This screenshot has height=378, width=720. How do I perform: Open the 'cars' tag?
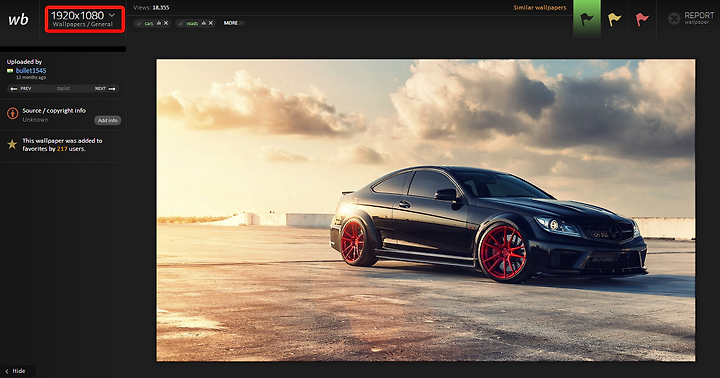point(149,23)
